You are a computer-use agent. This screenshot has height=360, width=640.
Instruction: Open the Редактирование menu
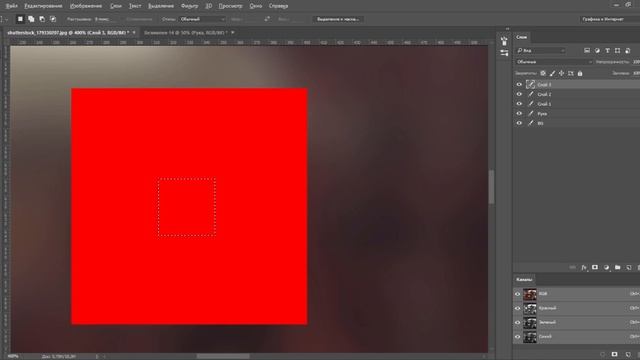[x=43, y=6]
